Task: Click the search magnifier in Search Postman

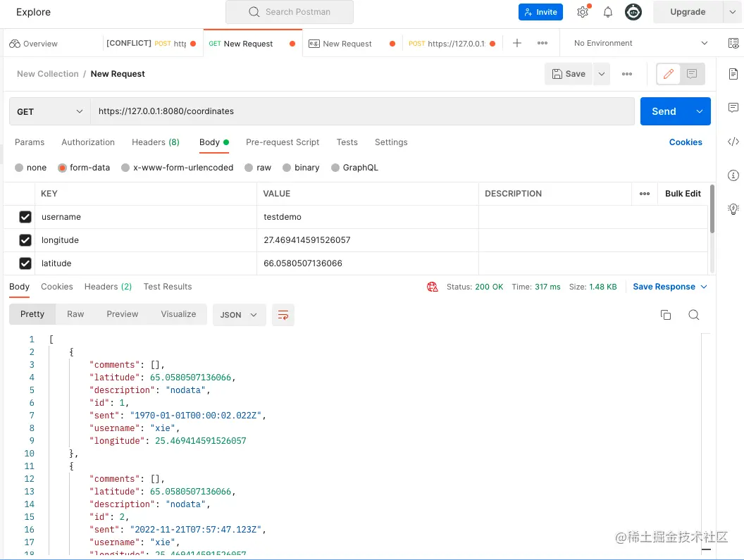Action: click(254, 12)
